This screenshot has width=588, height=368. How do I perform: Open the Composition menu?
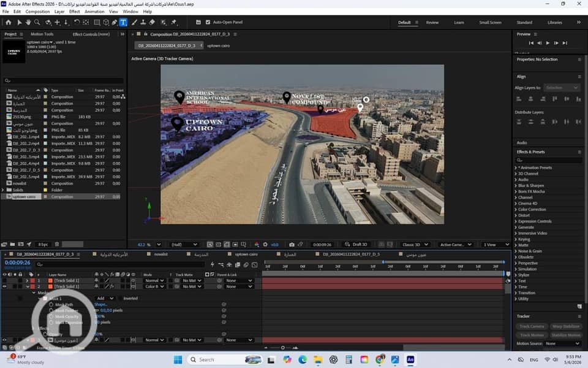[37, 12]
